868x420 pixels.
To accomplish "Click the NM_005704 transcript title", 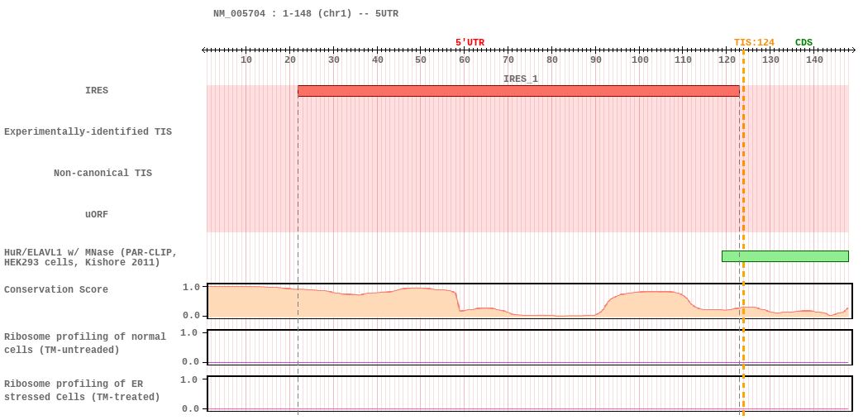I will (x=306, y=14).
